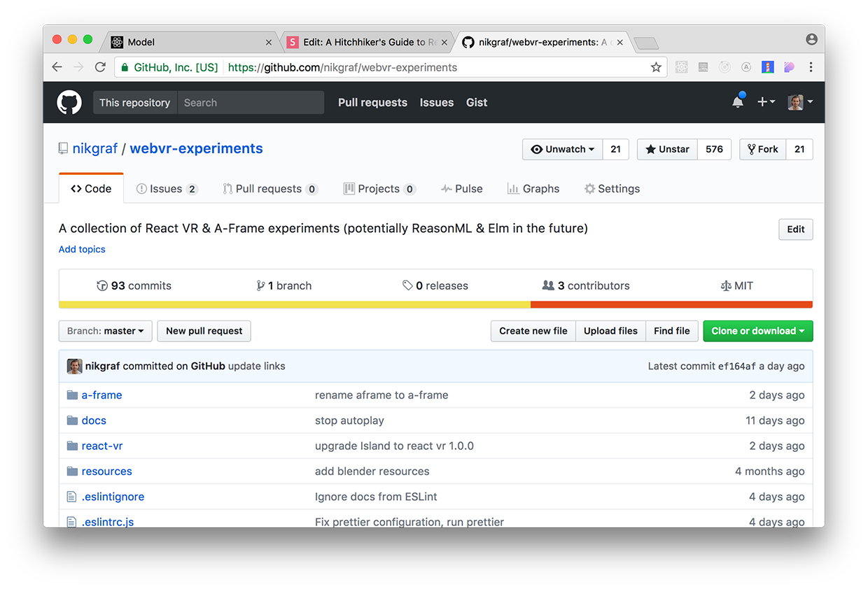Open the resources folder
The width and height of the screenshot is (868, 589).
106,471
